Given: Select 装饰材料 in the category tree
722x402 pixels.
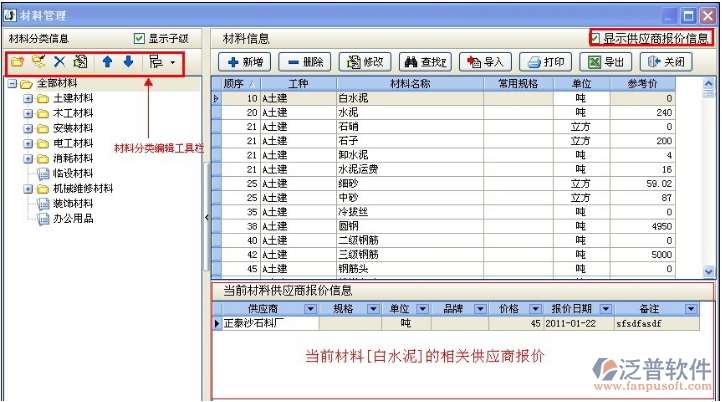Looking at the screenshot, I should coord(73,203).
